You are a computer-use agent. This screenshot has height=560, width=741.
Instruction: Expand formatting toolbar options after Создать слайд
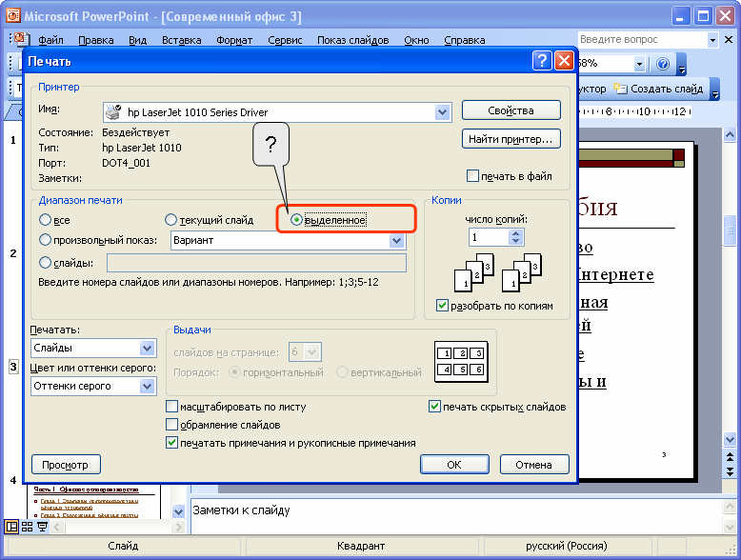(715, 89)
